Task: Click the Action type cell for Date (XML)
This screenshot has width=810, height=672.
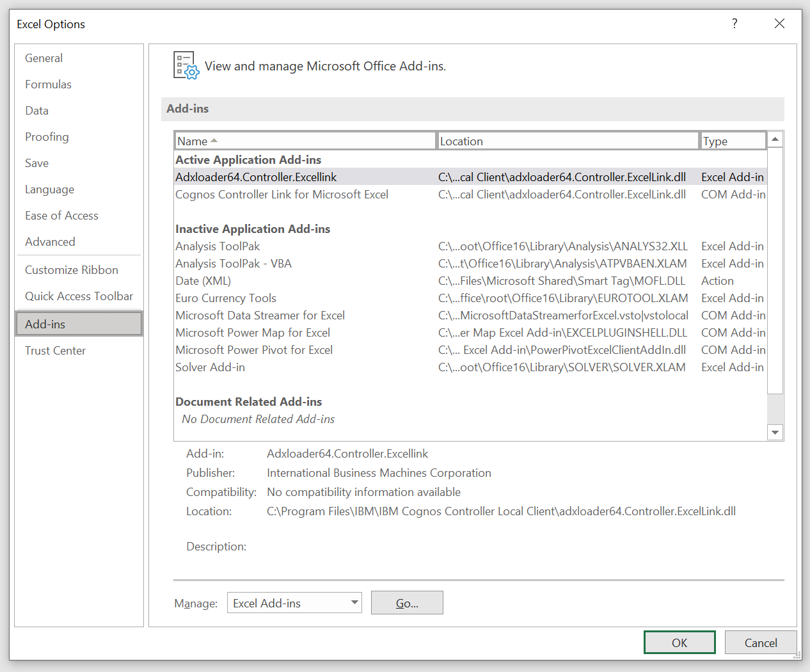Action: (717, 281)
